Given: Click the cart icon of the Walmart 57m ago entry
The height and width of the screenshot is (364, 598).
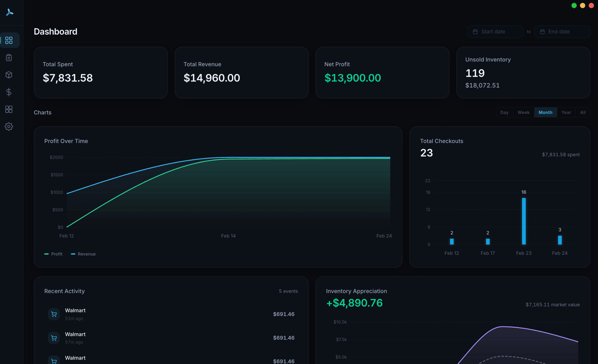Looking at the screenshot, I should (x=54, y=338).
